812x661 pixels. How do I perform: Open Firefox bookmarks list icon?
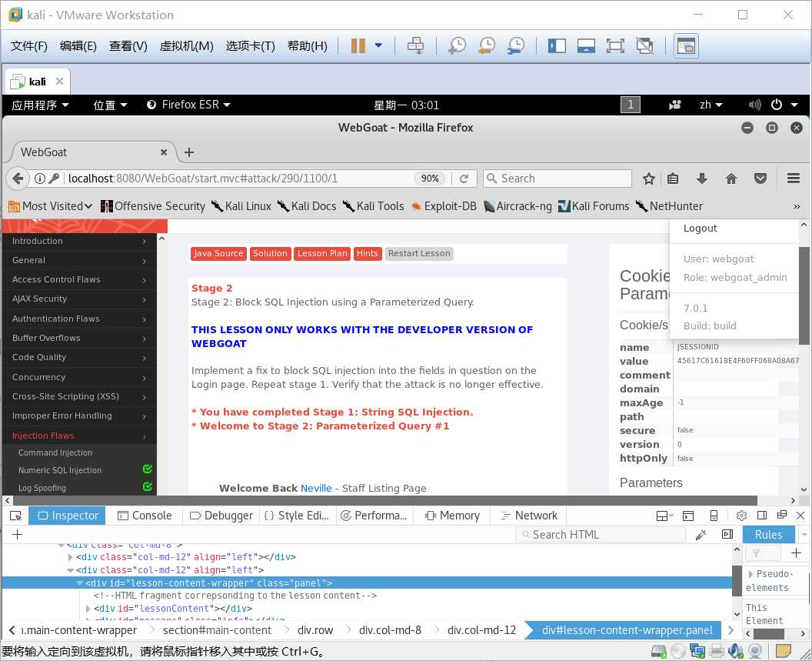click(x=673, y=179)
